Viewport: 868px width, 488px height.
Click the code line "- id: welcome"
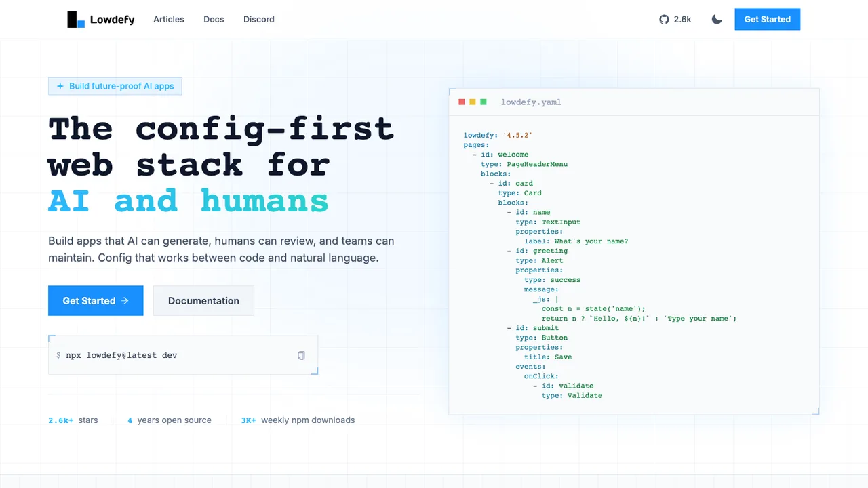[x=500, y=155]
